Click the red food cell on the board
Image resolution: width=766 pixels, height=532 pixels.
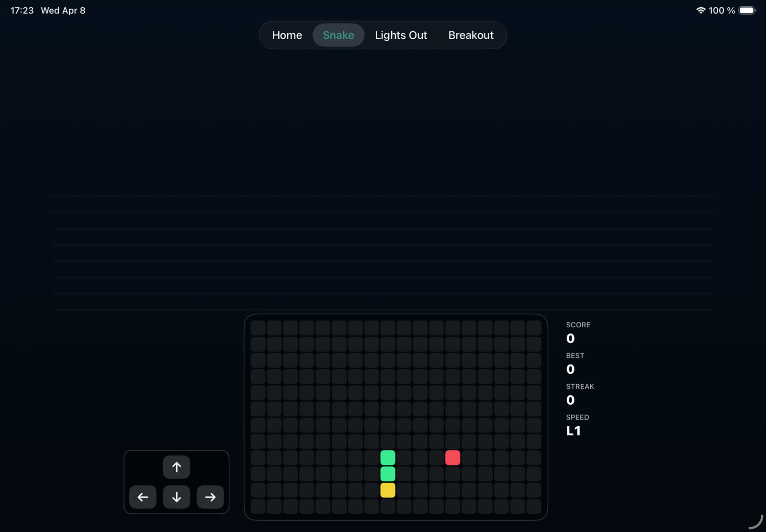pyautogui.click(x=452, y=458)
